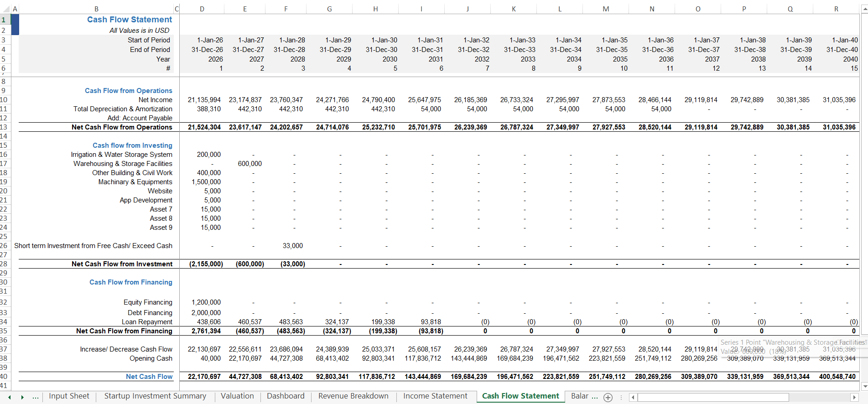The width and height of the screenshot is (868, 404).
Task: Select the Cash Flow Statement title cell
Action: [130, 20]
